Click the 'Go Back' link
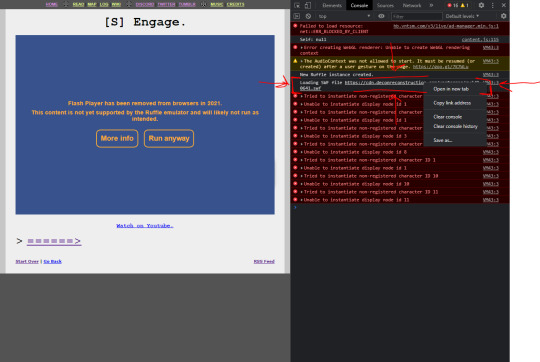The image size is (540, 362). click(x=52, y=261)
